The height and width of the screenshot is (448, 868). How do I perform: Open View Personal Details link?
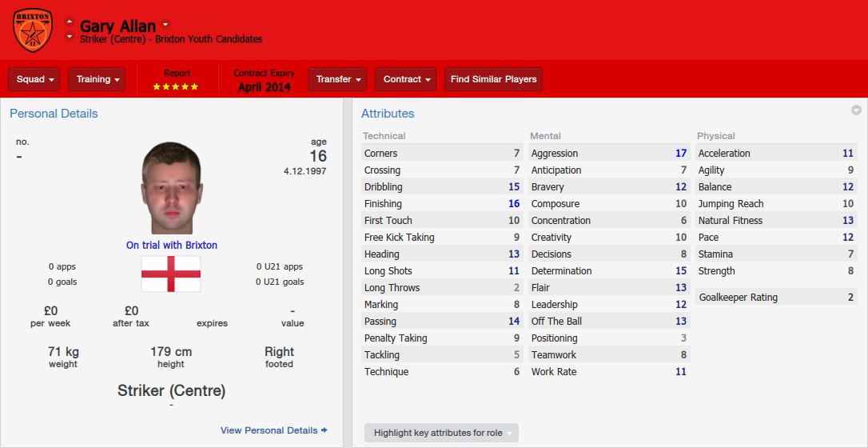(x=269, y=430)
